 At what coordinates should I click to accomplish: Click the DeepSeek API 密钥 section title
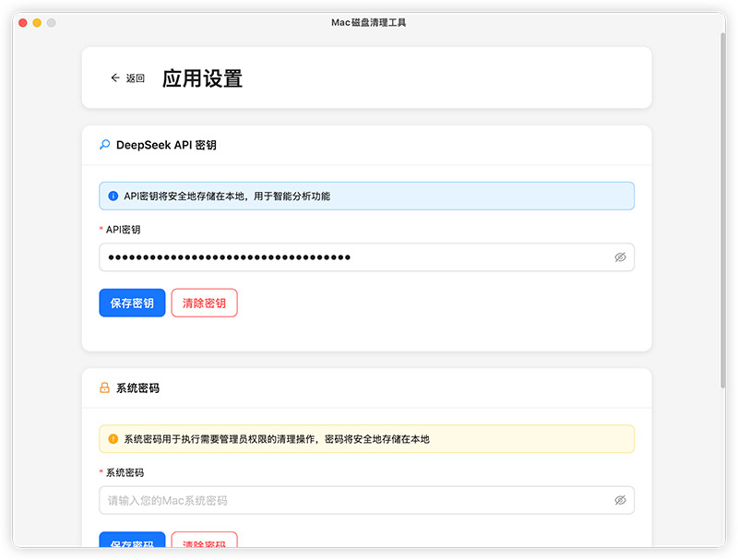click(166, 145)
